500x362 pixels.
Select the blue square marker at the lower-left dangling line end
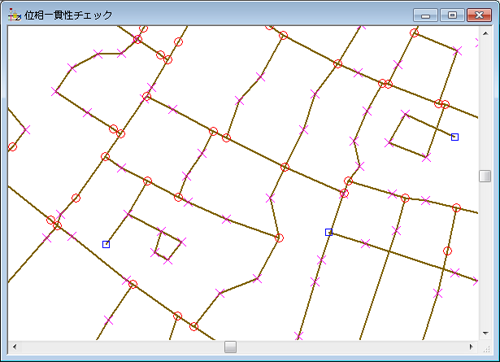coord(106,244)
